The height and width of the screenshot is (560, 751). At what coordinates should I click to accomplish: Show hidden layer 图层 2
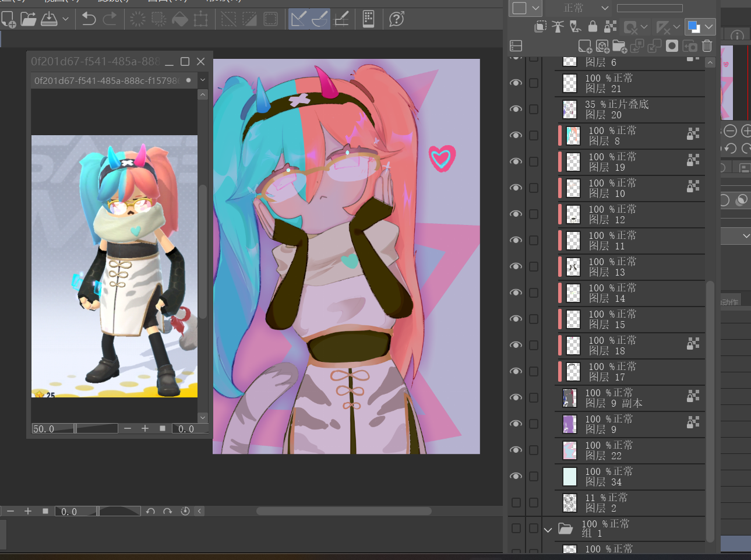tap(516, 502)
